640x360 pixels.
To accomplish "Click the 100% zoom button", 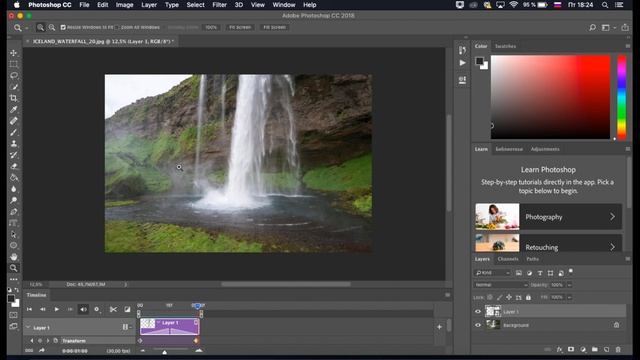I will (x=211, y=27).
